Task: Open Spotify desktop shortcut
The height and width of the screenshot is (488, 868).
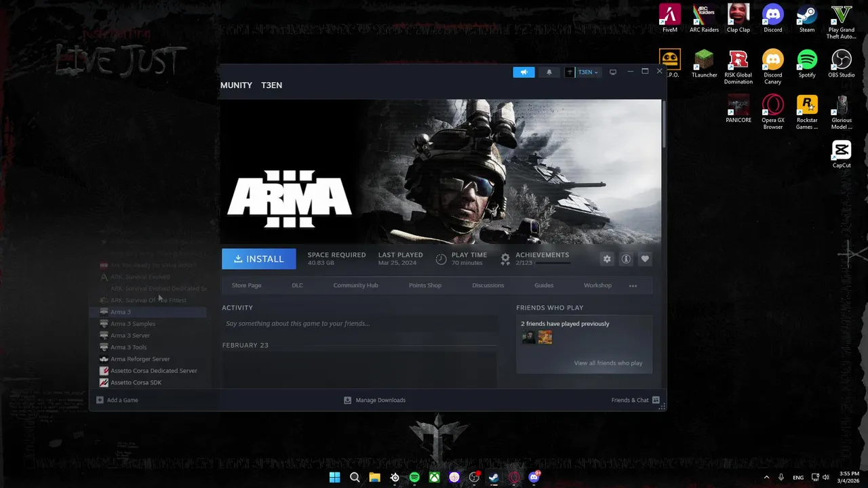Action: 807,64
